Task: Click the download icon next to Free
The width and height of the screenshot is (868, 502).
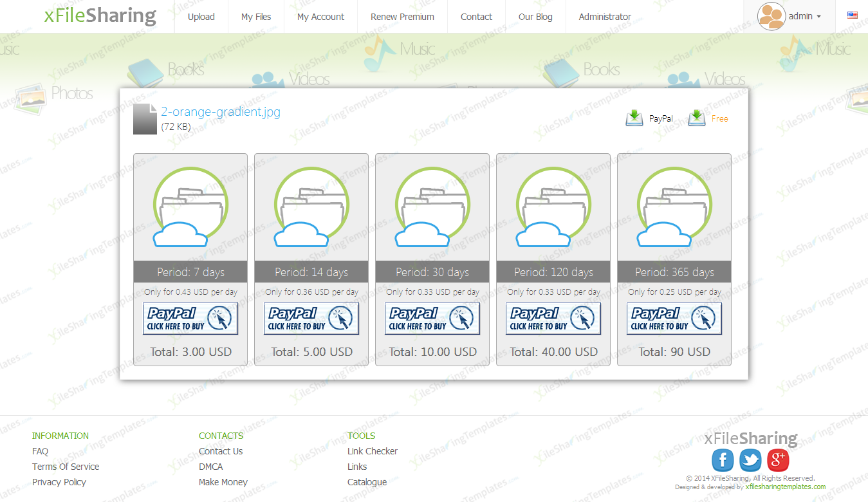Action: click(697, 118)
